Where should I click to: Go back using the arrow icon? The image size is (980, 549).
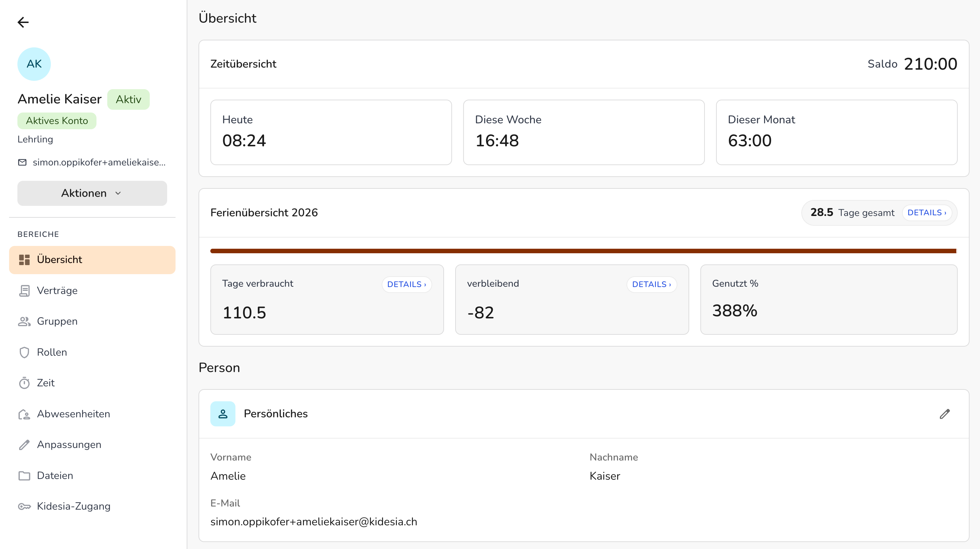point(23,22)
